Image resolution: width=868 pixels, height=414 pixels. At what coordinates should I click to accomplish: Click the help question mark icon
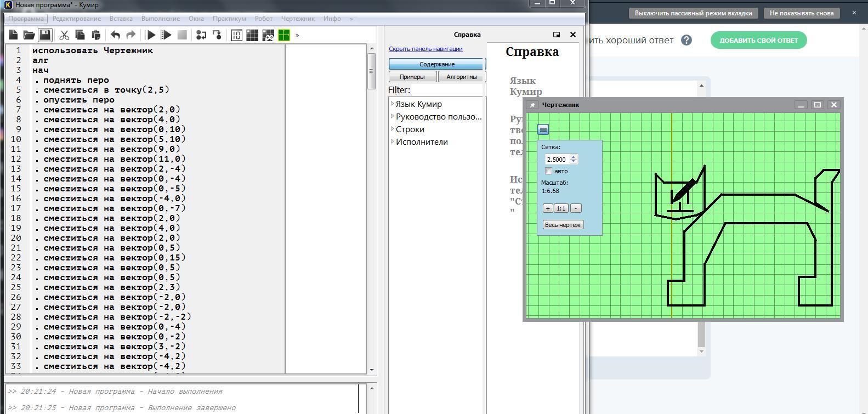[686, 40]
